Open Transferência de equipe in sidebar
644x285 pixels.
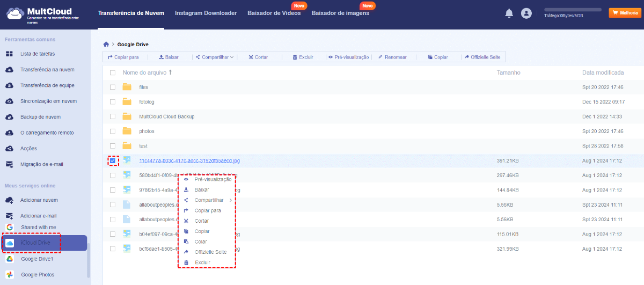pyautogui.click(x=47, y=85)
